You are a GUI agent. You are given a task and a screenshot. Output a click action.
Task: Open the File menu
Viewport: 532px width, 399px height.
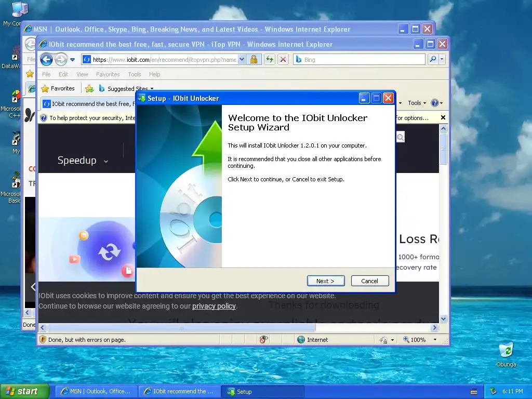coord(46,74)
